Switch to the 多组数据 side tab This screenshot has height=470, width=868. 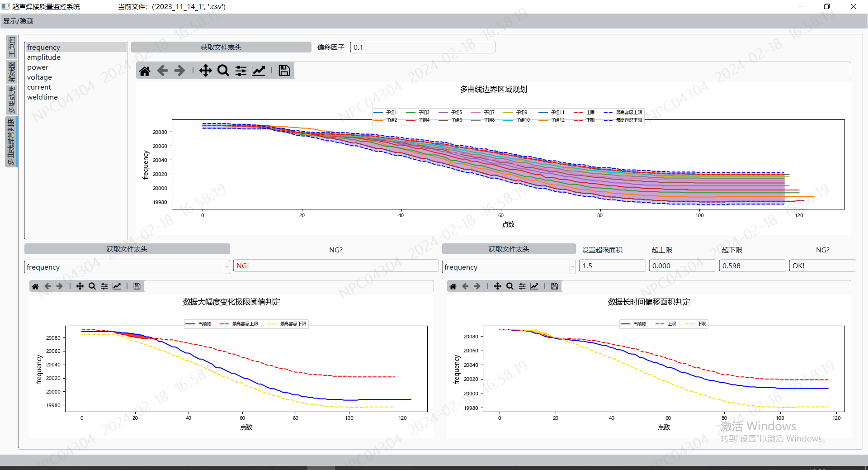11,100
